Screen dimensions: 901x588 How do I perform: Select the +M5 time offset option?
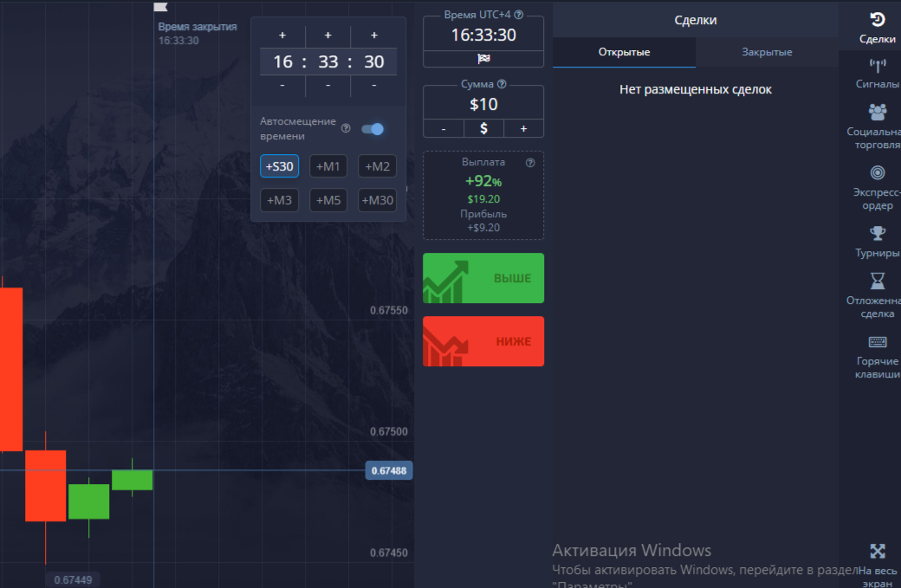click(x=328, y=201)
